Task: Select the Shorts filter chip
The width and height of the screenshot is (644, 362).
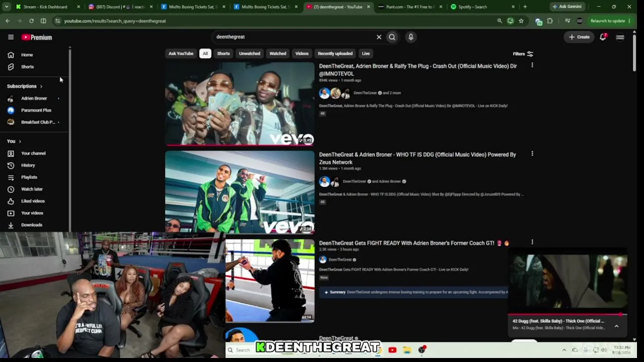Action: pos(223,53)
